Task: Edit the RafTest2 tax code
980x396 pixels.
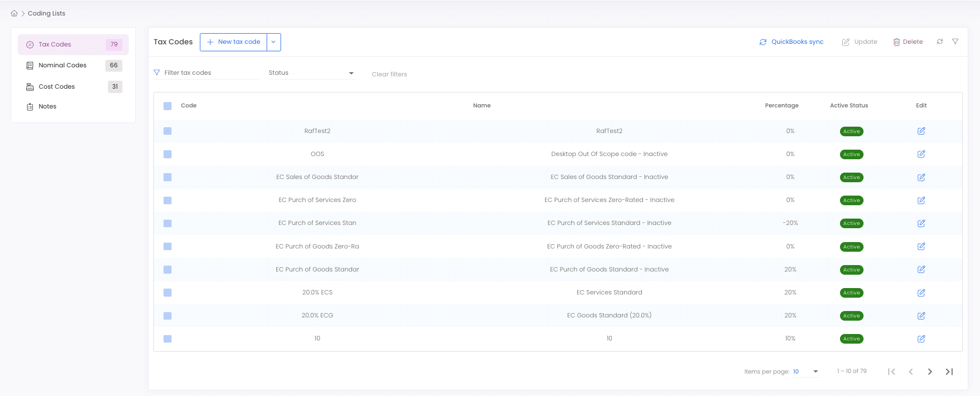Action: pyautogui.click(x=921, y=131)
